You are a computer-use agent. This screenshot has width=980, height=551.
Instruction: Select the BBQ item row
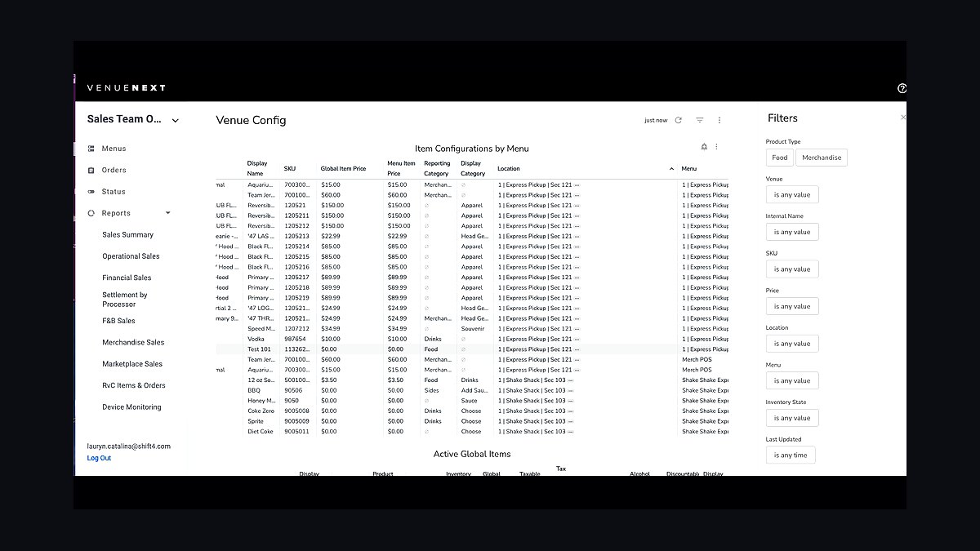click(x=472, y=390)
